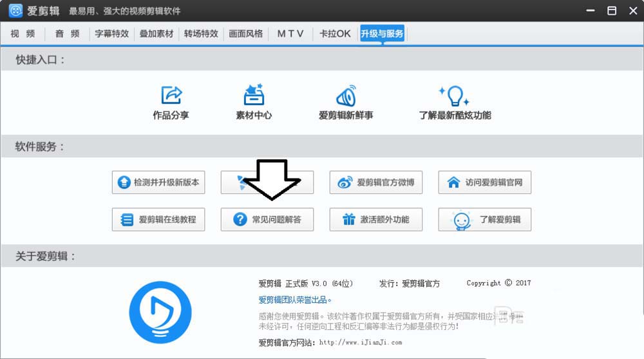
Task: Open the 了解爱剪辑 button
Action: 485,220
